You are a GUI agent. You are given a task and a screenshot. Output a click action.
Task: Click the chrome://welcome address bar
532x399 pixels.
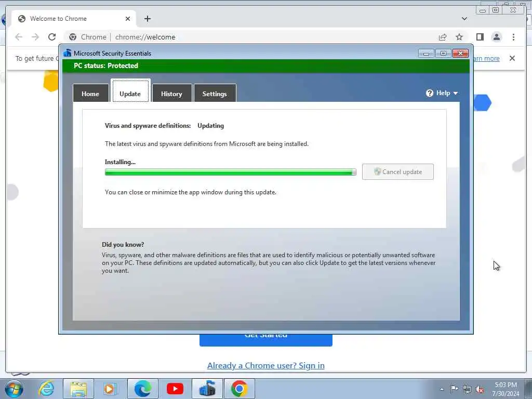coord(251,37)
